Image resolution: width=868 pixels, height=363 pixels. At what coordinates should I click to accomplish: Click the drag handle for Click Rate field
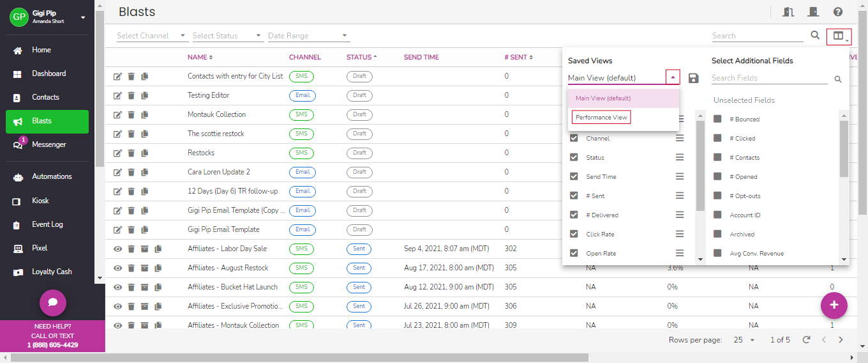(x=680, y=235)
